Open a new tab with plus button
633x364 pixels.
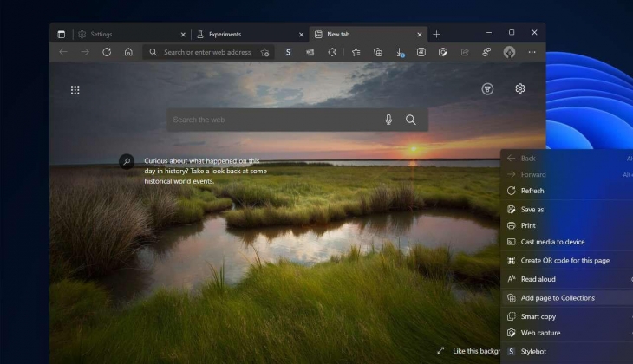436,35
